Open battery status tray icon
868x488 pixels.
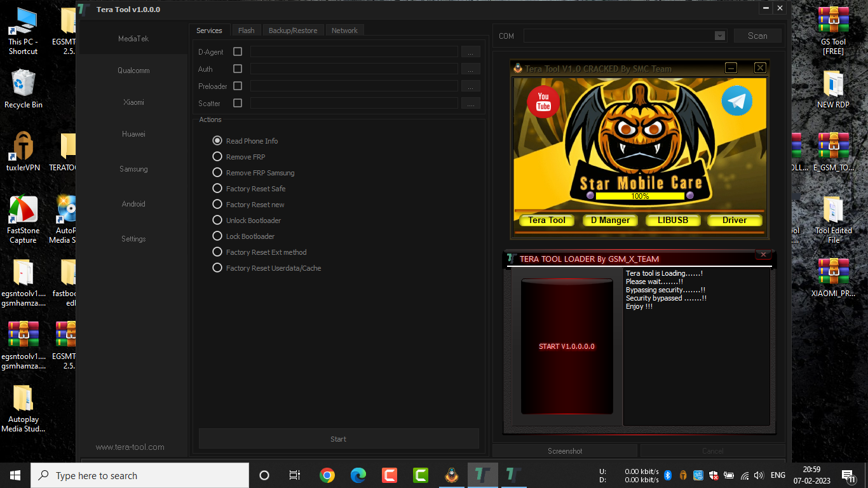tap(729, 475)
